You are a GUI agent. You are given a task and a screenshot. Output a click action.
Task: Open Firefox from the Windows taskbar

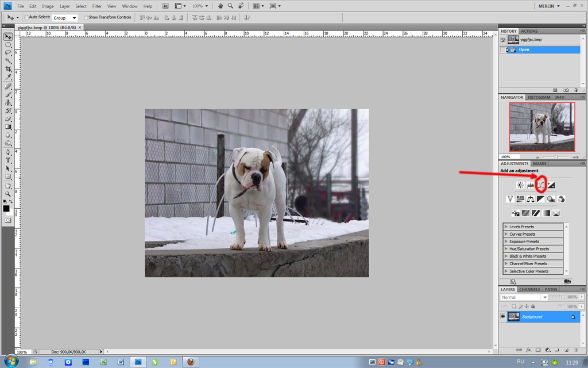(191, 362)
